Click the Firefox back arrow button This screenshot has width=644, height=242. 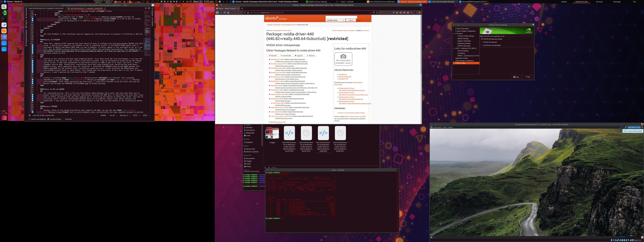point(217,13)
